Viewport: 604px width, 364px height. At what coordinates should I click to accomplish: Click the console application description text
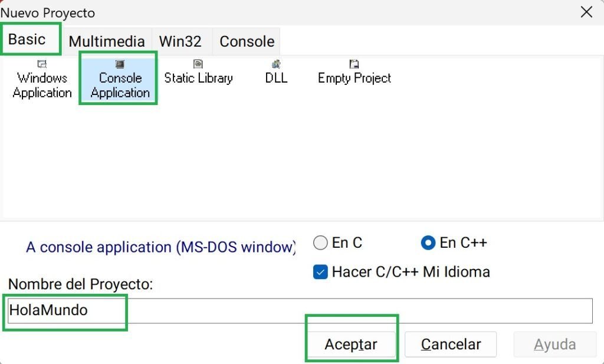[160, 247]
